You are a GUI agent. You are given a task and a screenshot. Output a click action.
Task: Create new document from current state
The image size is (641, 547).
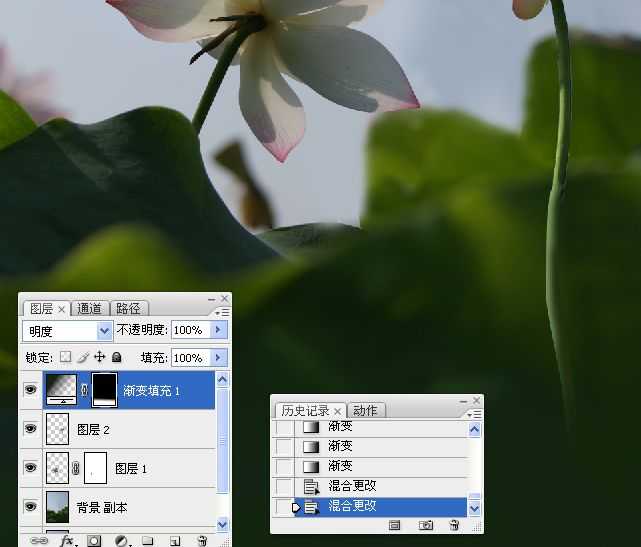click(x=395, y=525)
